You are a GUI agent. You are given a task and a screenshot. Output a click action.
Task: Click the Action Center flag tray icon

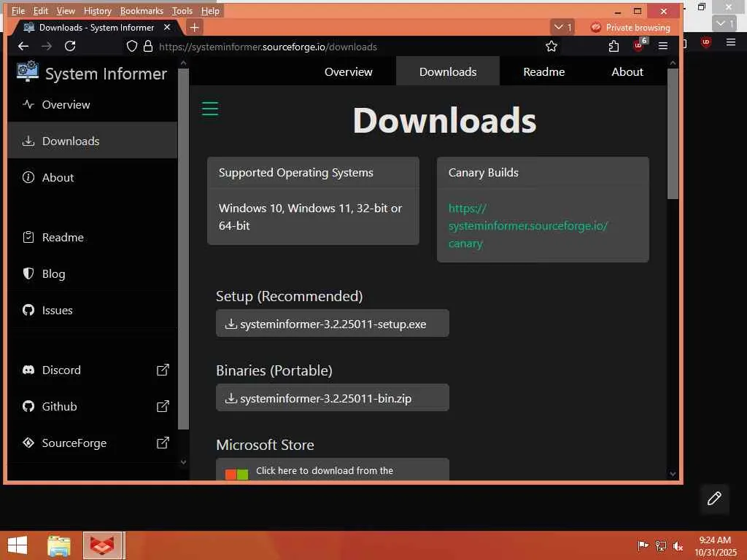click(643, 546)
